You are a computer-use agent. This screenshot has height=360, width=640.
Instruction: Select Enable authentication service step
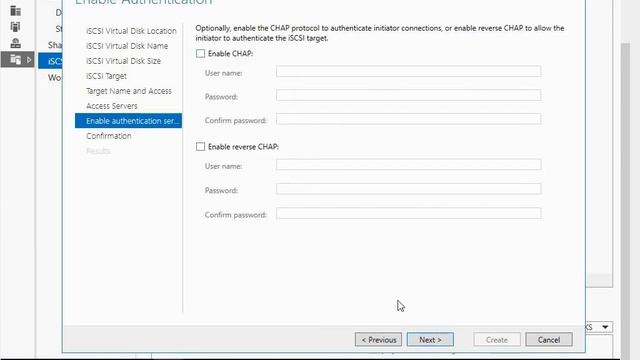(x=128, y=121)
